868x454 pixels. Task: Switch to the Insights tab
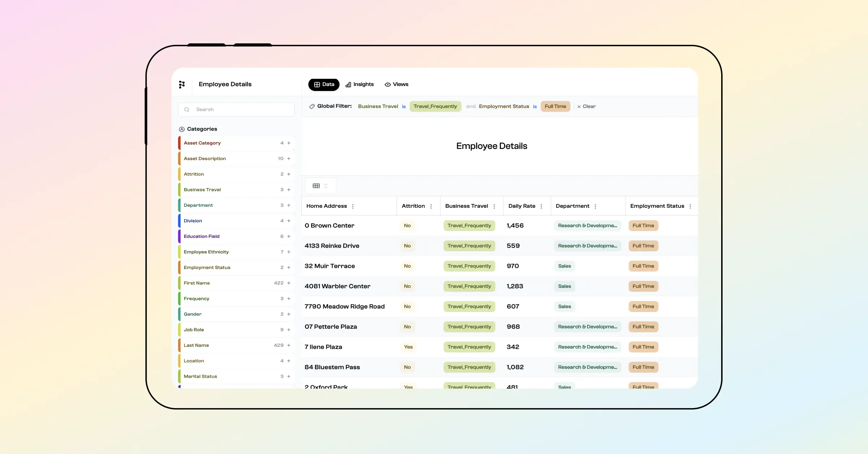(x=359, y=84)
